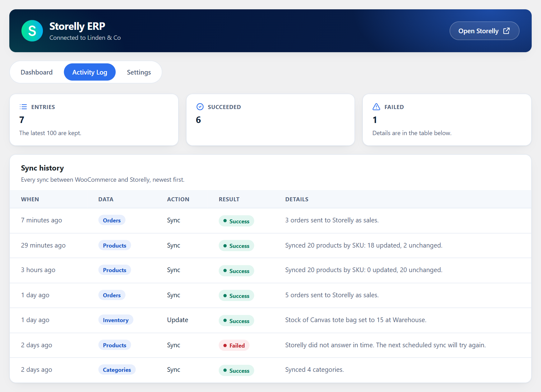
Task: Click the RESULT column header
Action: (229, 199)
